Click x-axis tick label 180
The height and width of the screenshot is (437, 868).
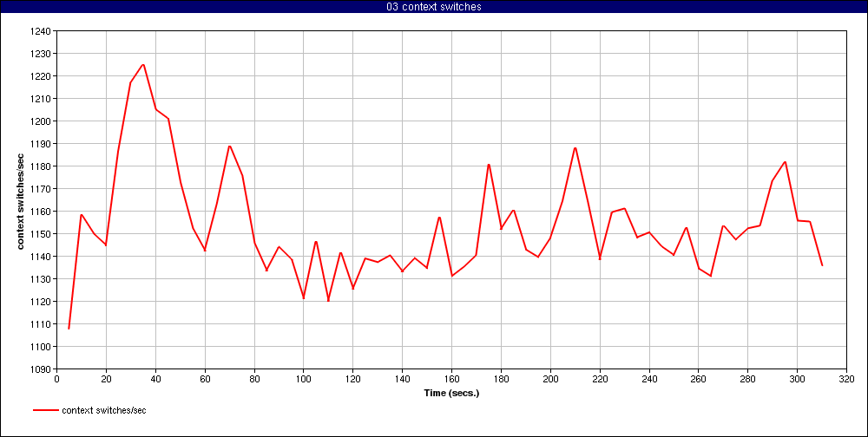(501, 379)
